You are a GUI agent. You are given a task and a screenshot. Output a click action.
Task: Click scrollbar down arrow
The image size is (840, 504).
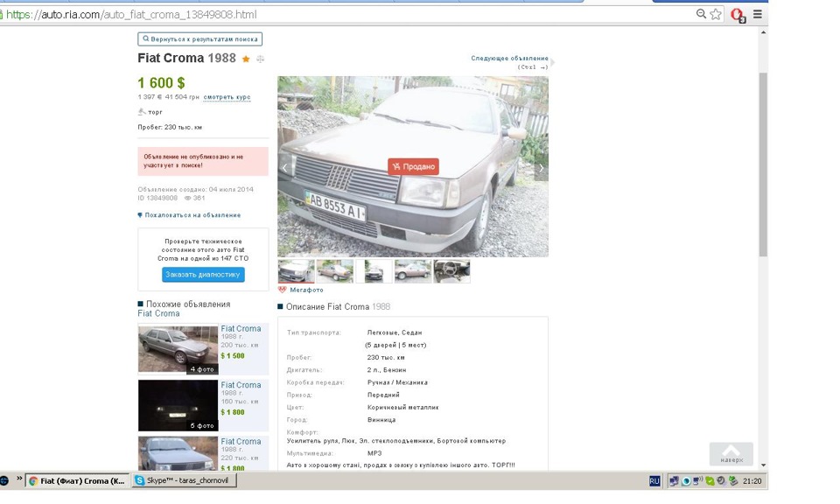point(763,465)
